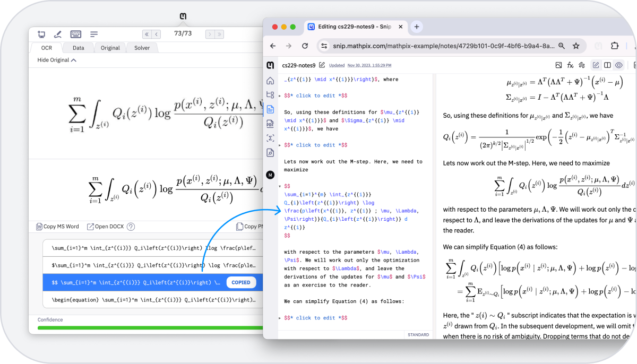Click the COPIED badge on highlighted row
637x364 pixels.
click(241, 282)
